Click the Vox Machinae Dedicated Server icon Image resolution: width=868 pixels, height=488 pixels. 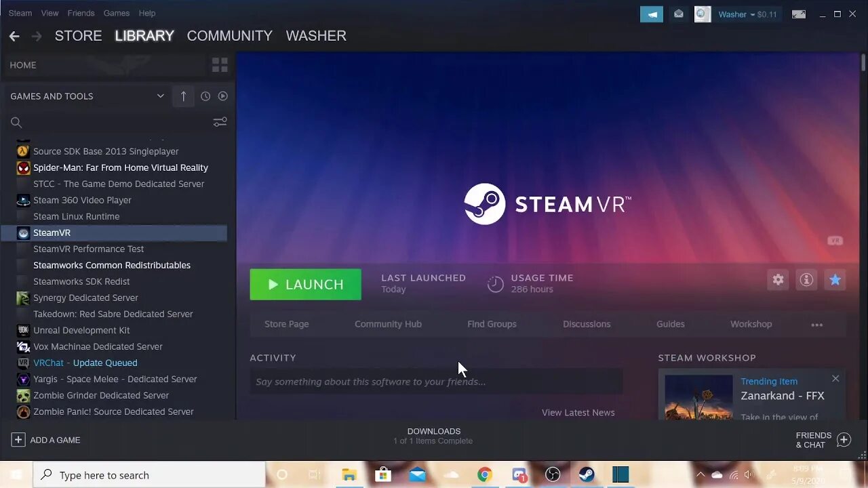pyautogui.click(x=23, y=346)
